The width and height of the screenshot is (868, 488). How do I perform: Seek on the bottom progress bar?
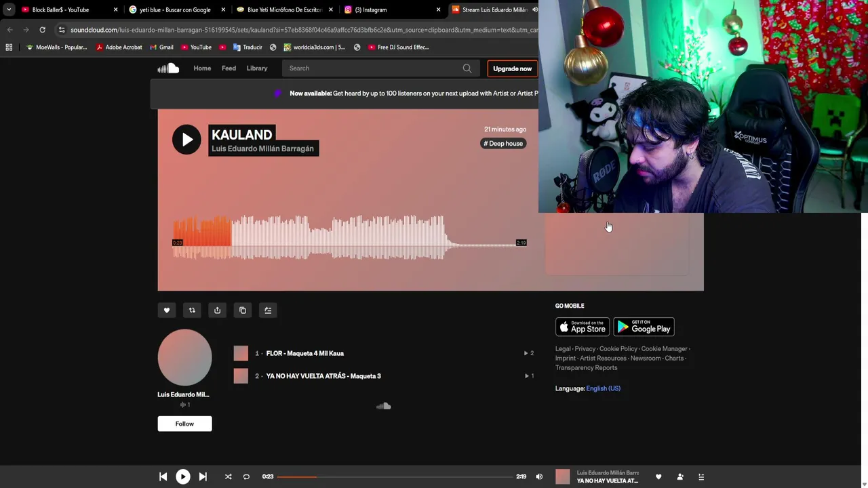click(x=395, y=476)
